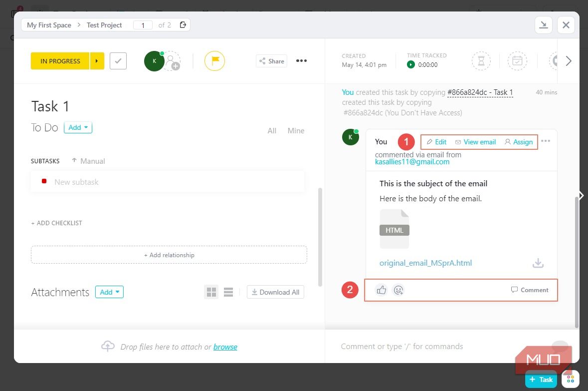The width and height of the screenshot is (588, 391).
Task: Click the My First Space breadcrumb
Action: pos(49,25)
